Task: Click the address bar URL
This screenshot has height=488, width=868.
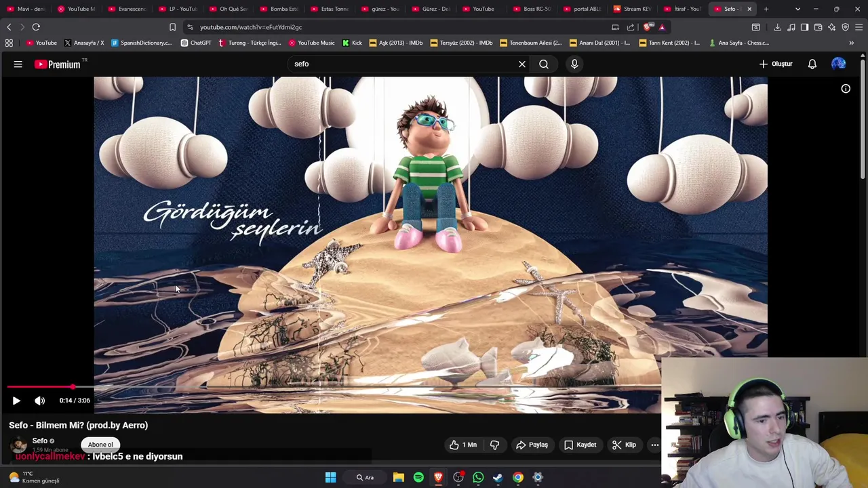Action: pyautogui.click(x=251, y=27)
